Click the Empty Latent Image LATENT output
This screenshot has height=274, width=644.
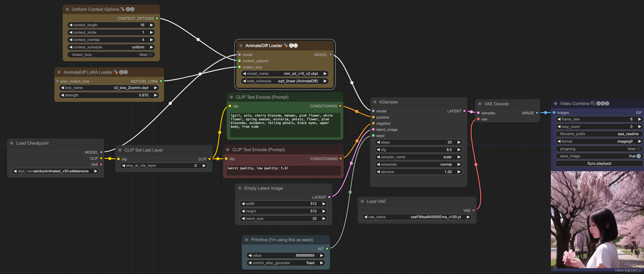click(x=329, y=197)
